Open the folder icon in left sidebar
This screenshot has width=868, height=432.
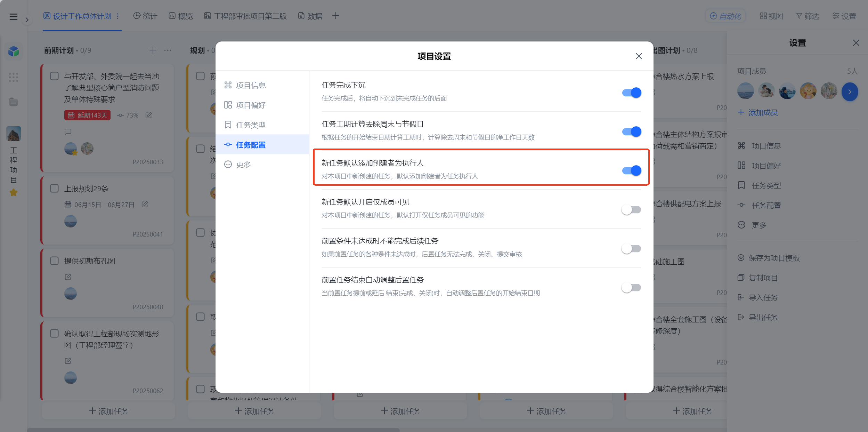14,102
